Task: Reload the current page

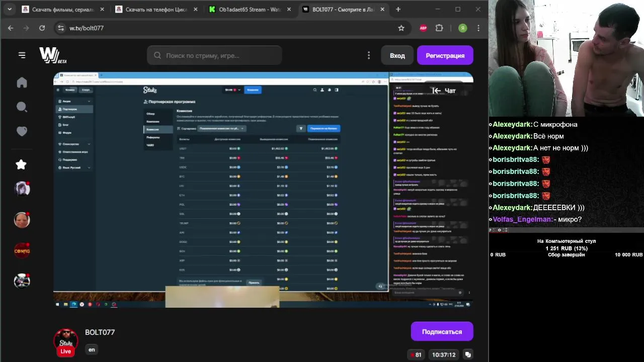Action: click(42, 28)
